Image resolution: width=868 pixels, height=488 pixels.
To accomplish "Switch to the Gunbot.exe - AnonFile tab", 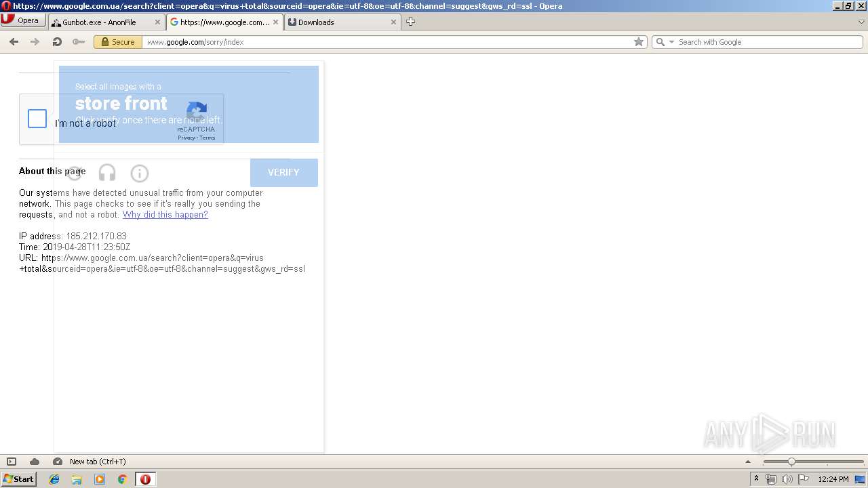I will tap(106, 22).
